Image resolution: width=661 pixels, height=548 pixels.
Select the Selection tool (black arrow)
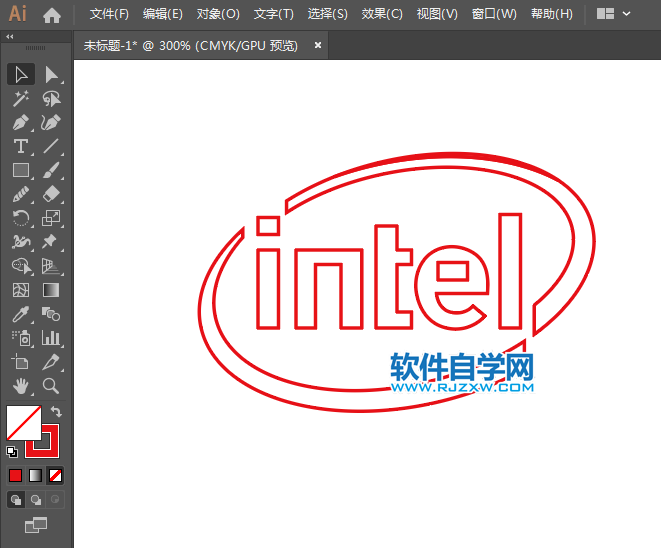tap(21, 75)
